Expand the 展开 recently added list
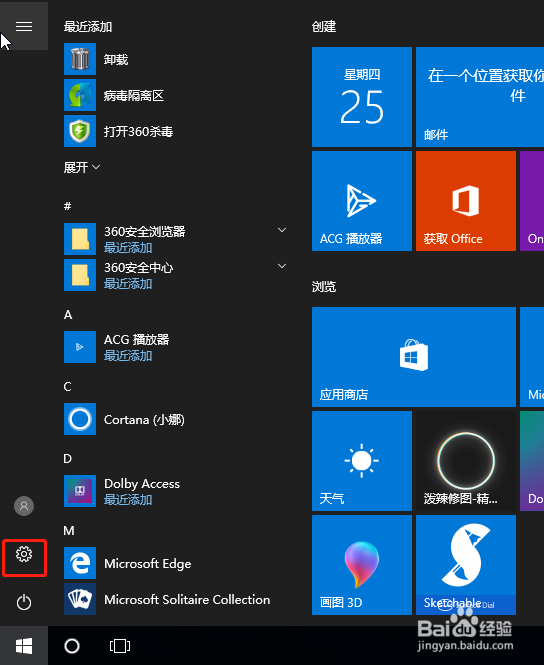544x665 pixels. [x=82, y=168]
